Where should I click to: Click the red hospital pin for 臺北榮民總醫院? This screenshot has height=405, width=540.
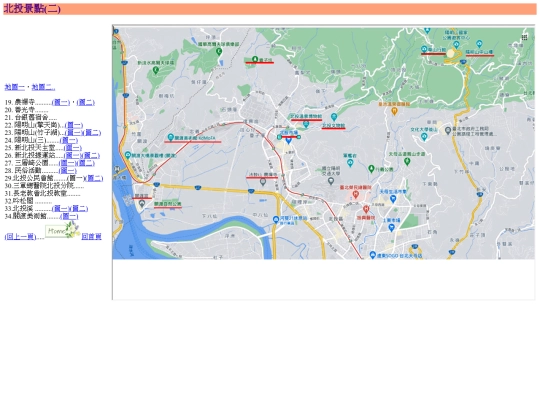pyautogui.click(x=356, y=195)
